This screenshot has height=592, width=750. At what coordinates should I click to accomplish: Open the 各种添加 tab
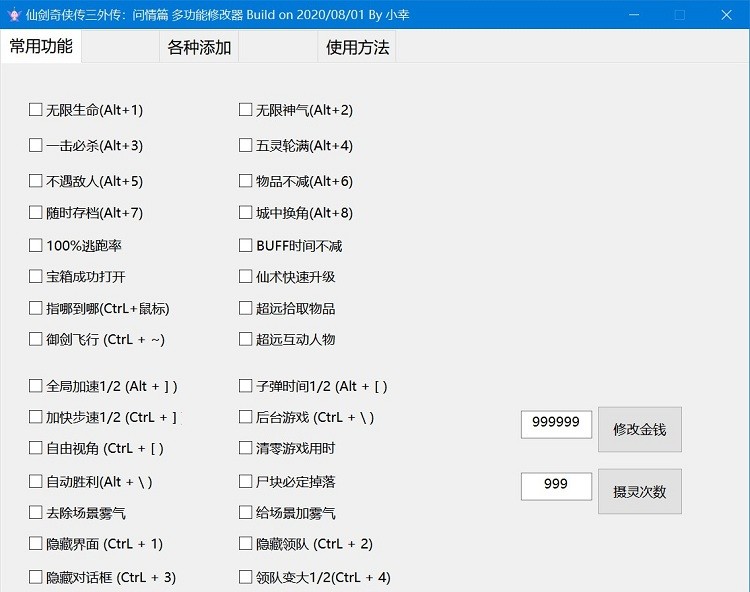click(x=199, y=47)
